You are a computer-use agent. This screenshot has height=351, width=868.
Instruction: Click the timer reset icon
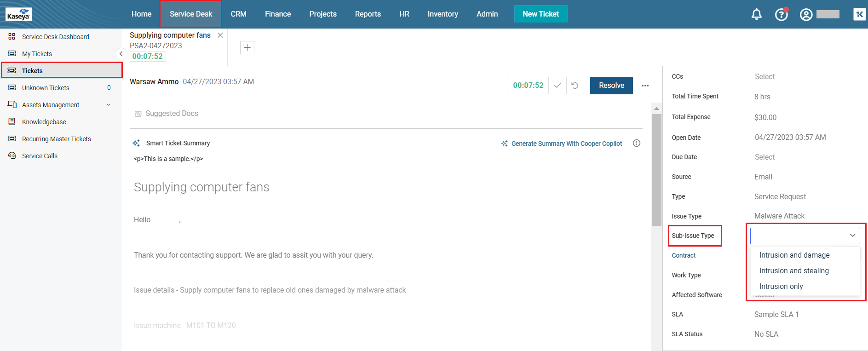click(x=575, y=86)
